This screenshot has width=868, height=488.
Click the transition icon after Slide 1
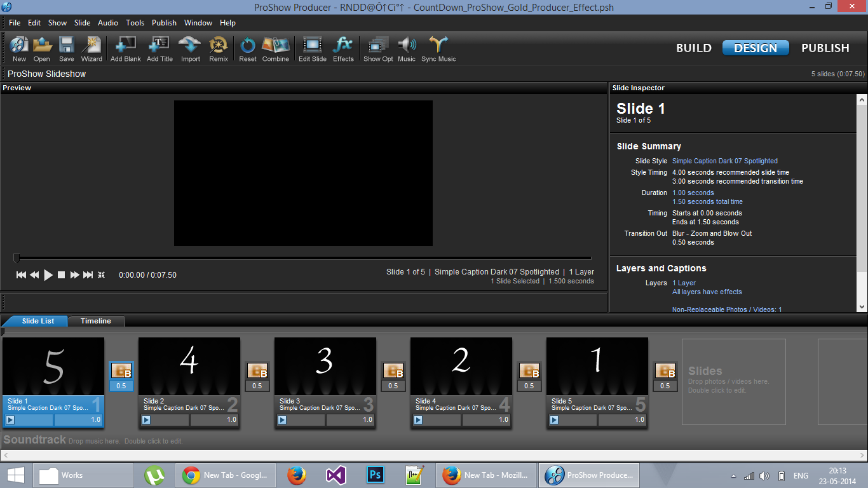point(121,370)
